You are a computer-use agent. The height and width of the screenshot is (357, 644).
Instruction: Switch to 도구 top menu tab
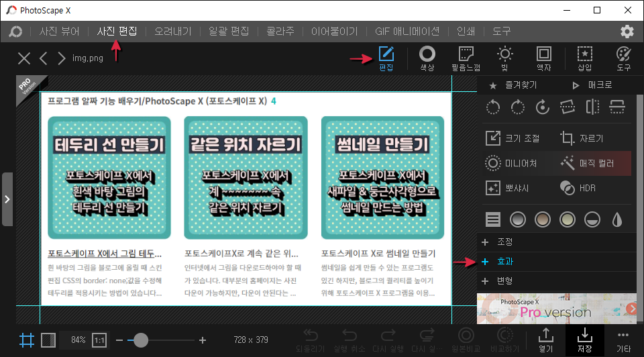502,32
